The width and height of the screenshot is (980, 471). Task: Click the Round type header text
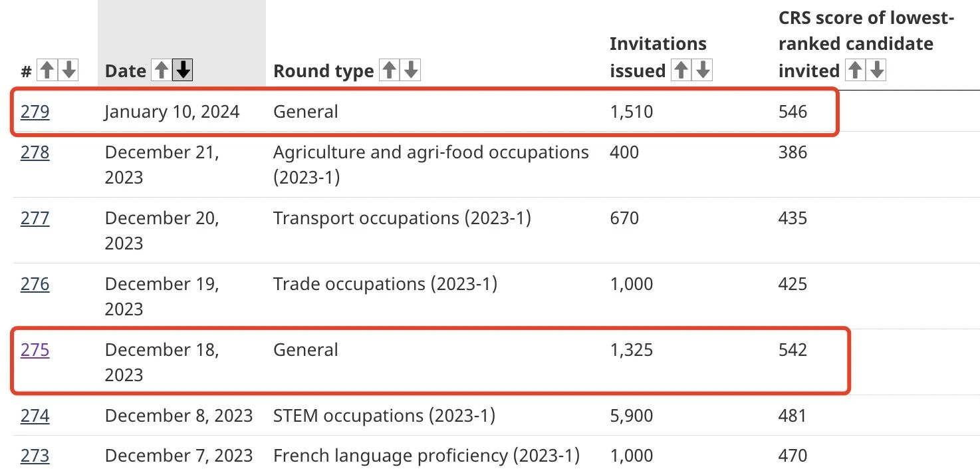pyautogui.click(x=323, y=71)
